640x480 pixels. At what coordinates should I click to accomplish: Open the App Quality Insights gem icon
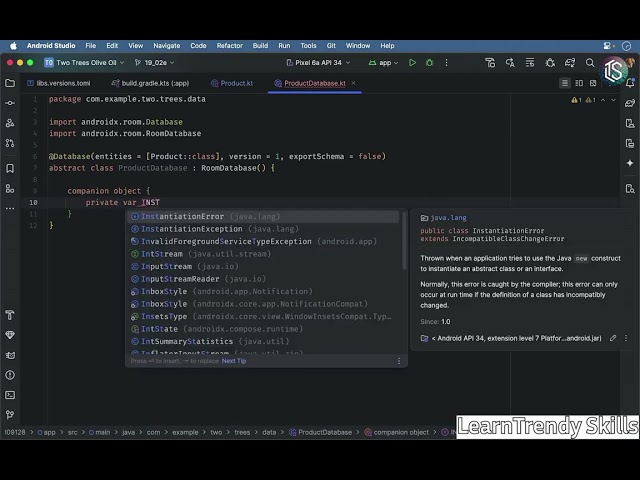pyautogui.click(x=10, y=335)
